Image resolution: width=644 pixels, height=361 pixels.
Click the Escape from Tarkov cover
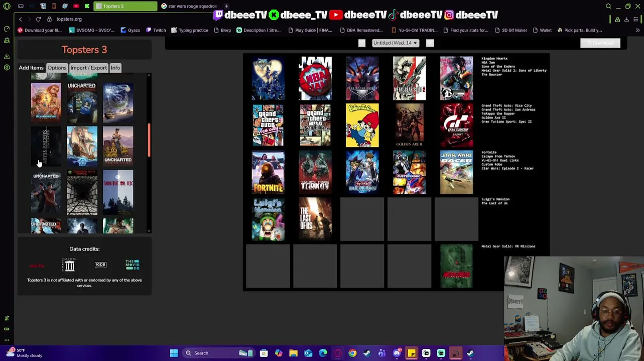(x=315, y=172)
